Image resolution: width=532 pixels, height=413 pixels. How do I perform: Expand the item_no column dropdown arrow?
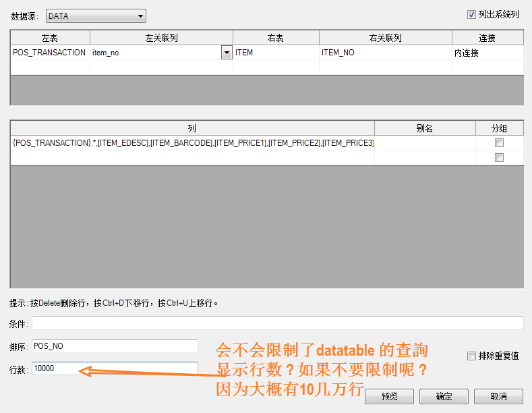227,53
